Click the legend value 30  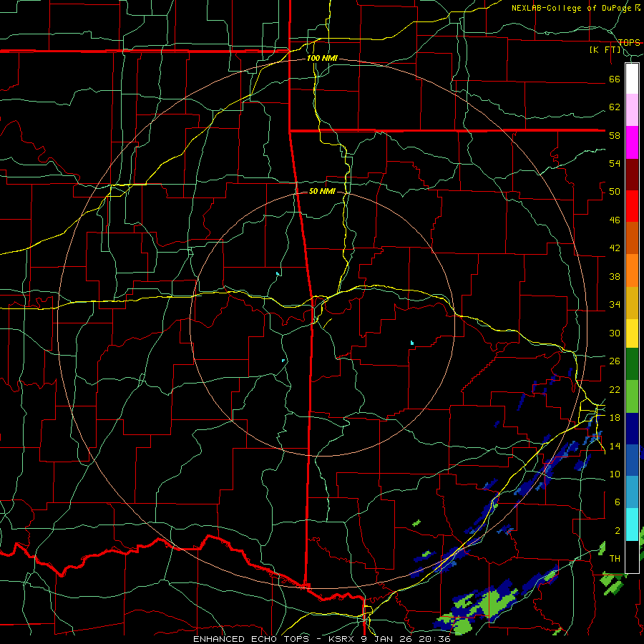(x=615, y=333)
